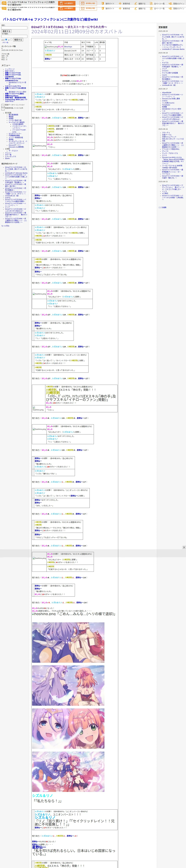This screenshot has height=868, width=186.
Task: Open the hoshino.png image in the character table
Action: [x=51, y=47]
